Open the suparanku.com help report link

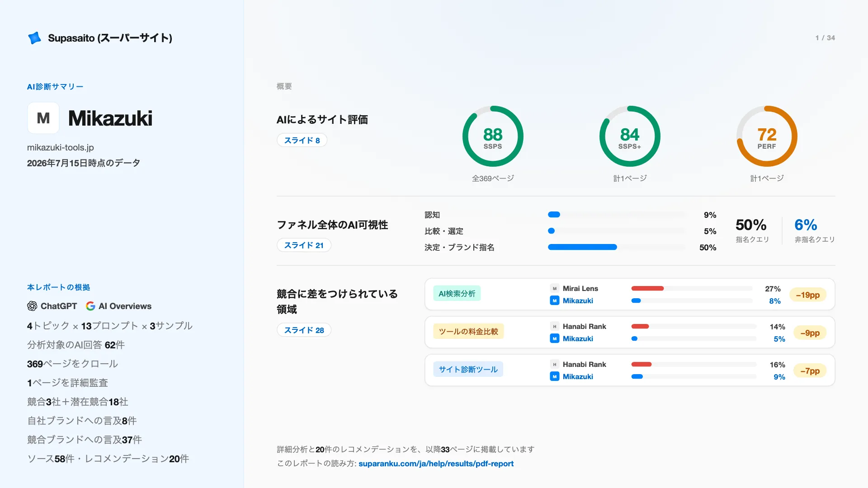point(436,464)
